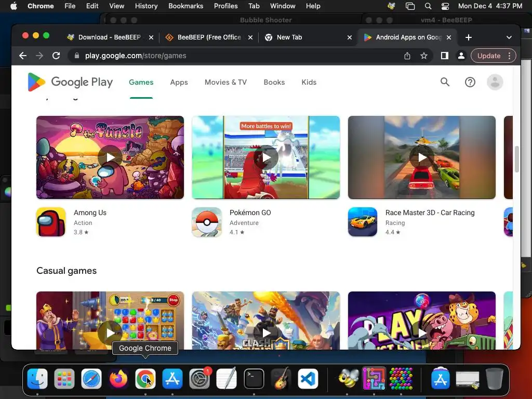The height and width of the screenshot is (399, 532).
Task: Select the Download - BeeBEEP browser tab
Action: tap(109, 37)
